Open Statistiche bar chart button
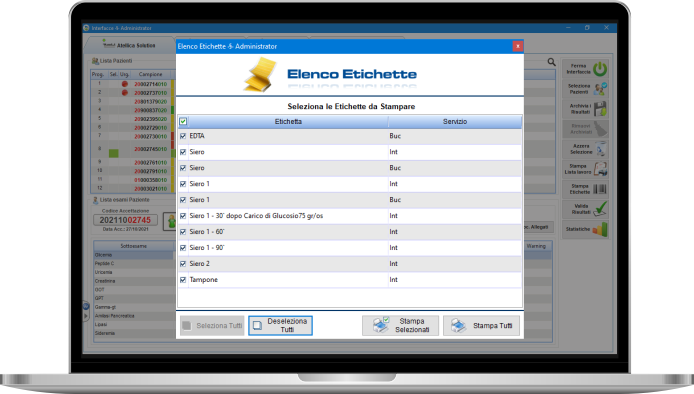Viewport: 694px width, 394px height. click(x=585, y=229)
